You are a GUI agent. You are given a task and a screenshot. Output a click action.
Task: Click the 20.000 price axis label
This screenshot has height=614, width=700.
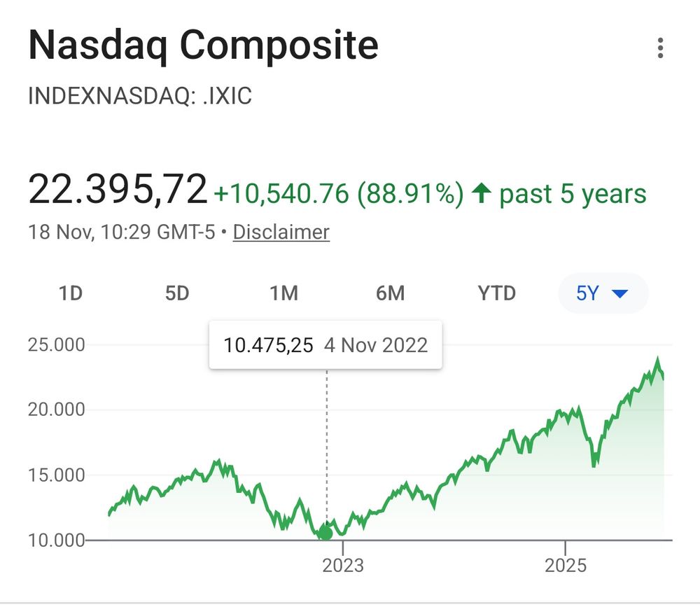(56, 410)
